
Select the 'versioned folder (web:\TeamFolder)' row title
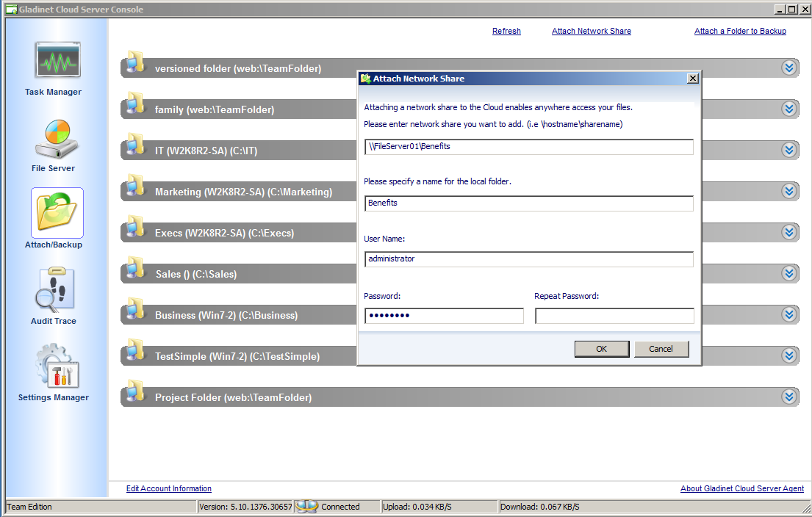click(238, 68)
